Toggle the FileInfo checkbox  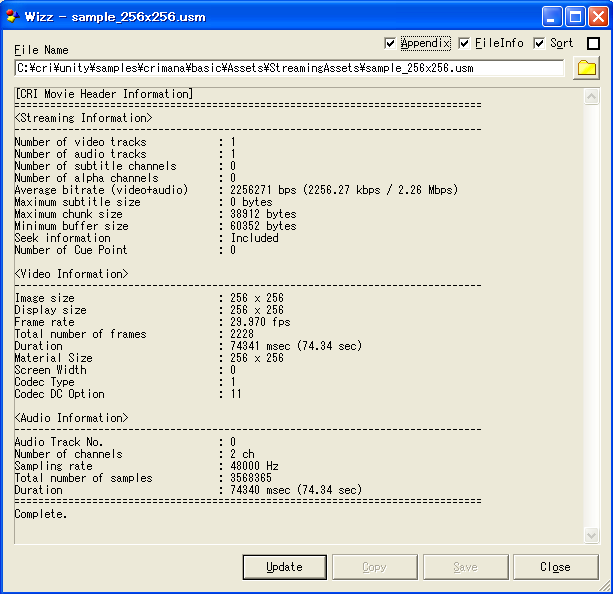pos(464,44)
